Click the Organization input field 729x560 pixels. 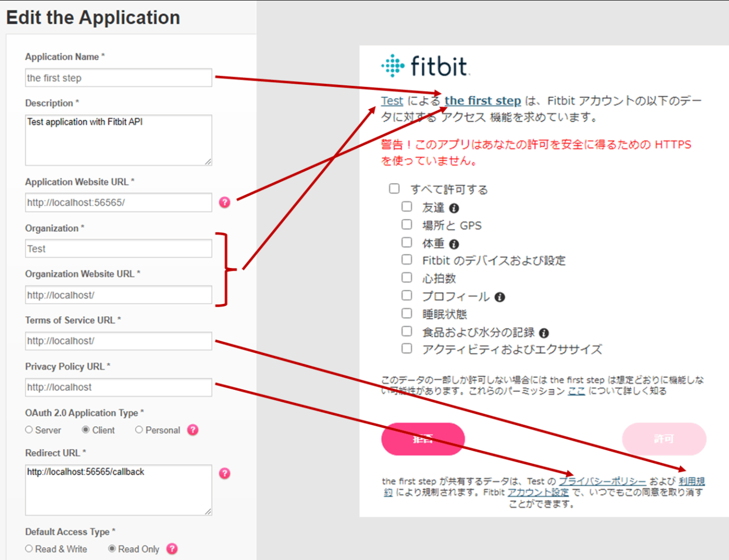pos(119,249)
